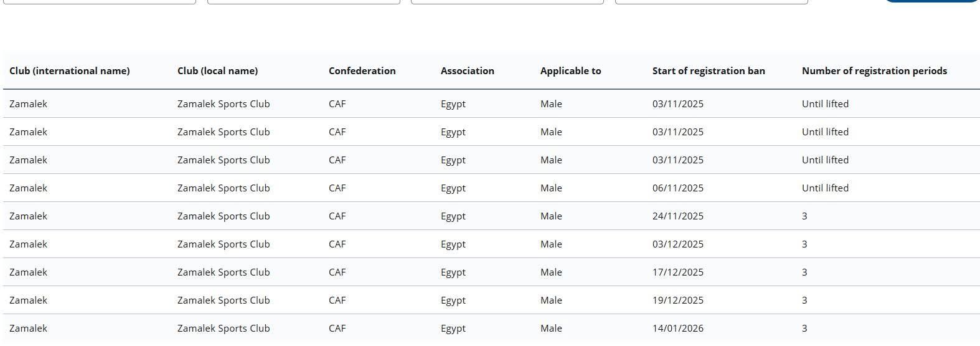Select the 06/11/2025 ban start date cell

point(677,188)
